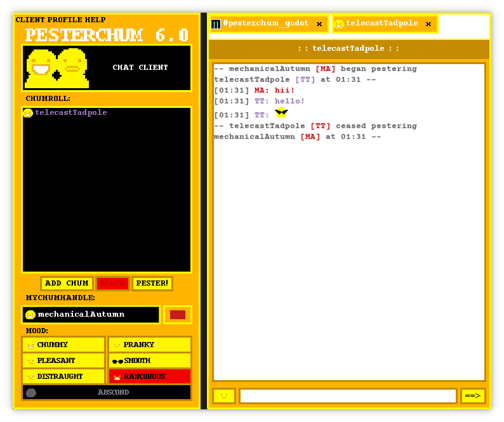Click the 'began pestering' log line
The width and height of the screenshot is (504, 422).
click(x=315, y=74)
